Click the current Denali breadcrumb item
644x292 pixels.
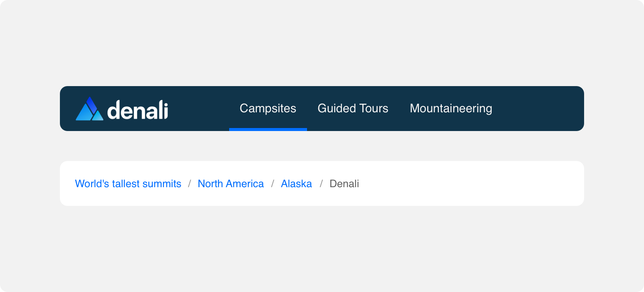(344, 183)
